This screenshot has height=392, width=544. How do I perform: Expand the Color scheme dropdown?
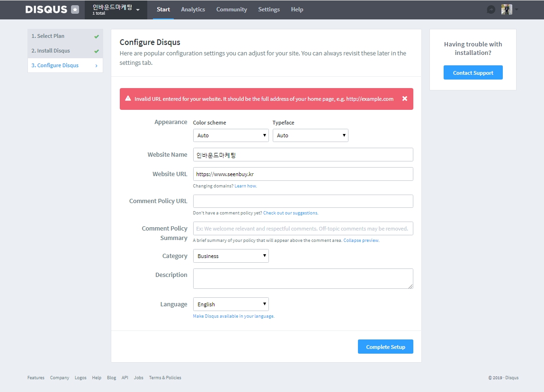[x=231, y=135]
